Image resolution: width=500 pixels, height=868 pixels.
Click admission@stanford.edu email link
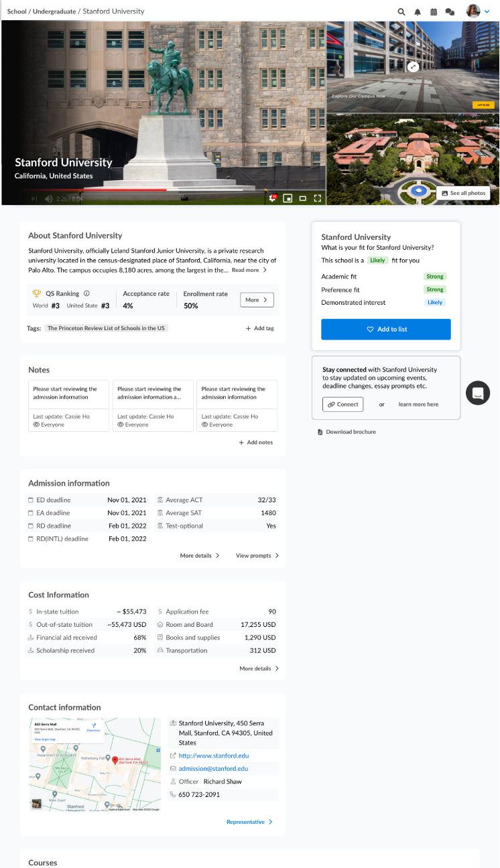pos(213,768)
